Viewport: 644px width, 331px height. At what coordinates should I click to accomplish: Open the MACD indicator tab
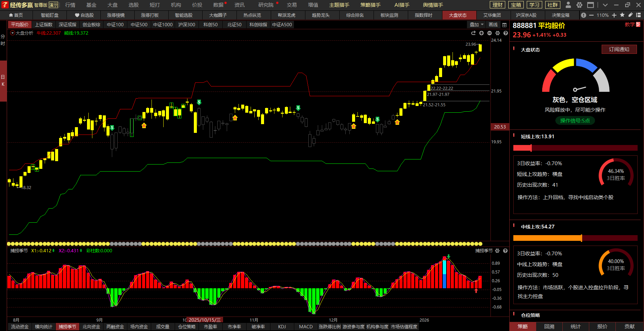point(306,327)
